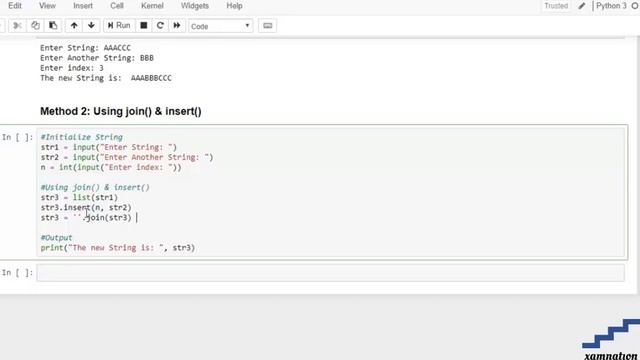The height and width of the screenshot is (360, 640).
Task: Interrupt the kernel stop icon
Action: [x=144, y=26]
